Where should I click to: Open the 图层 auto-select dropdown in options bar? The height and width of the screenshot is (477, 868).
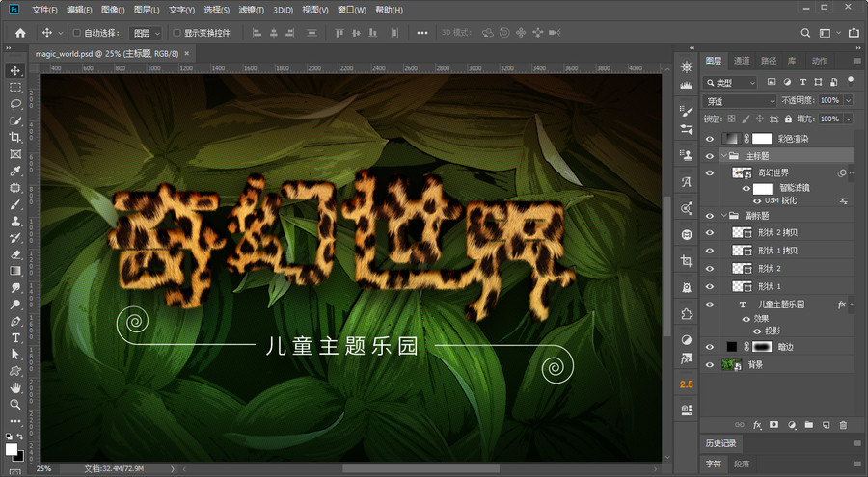[x=146, y=33]
